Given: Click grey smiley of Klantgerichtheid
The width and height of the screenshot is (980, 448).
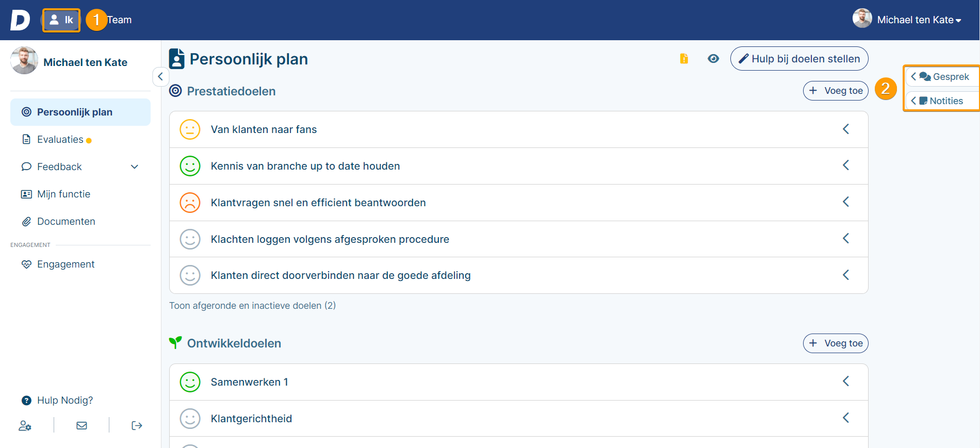Looking at the screenshot, I should pyautogui.click(x=190, y=419).
